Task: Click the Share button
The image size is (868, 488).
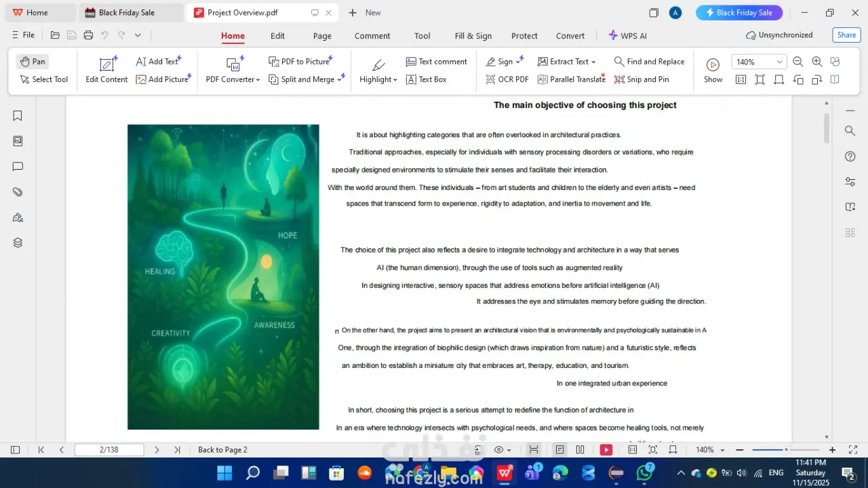Action: coord(846,35)
